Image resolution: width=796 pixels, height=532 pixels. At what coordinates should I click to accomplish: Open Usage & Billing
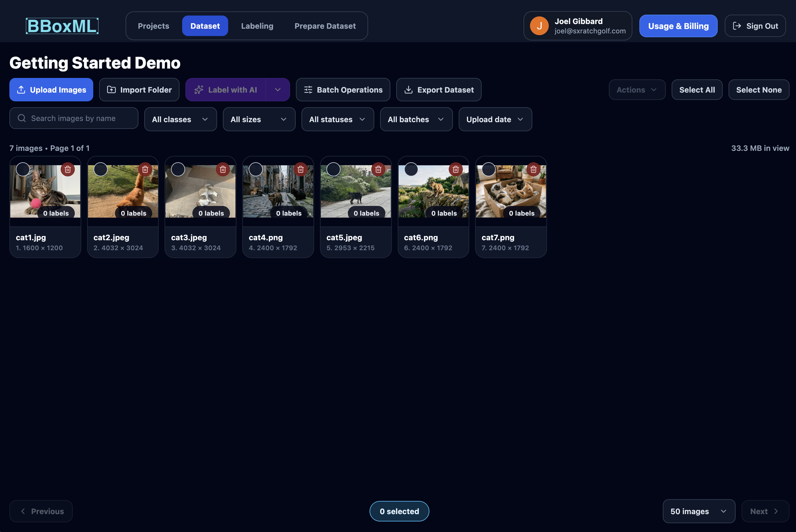pyautogui.click(x=678, y=25)
